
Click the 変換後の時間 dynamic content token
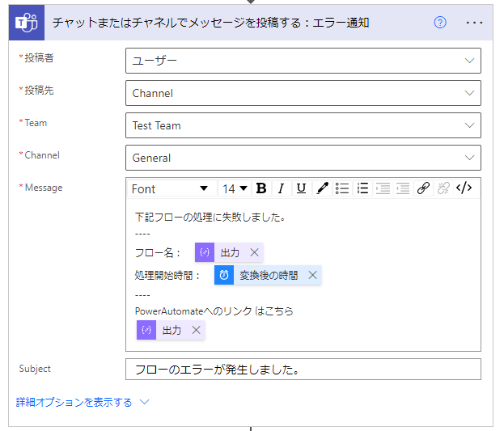[x=268, y=275]
